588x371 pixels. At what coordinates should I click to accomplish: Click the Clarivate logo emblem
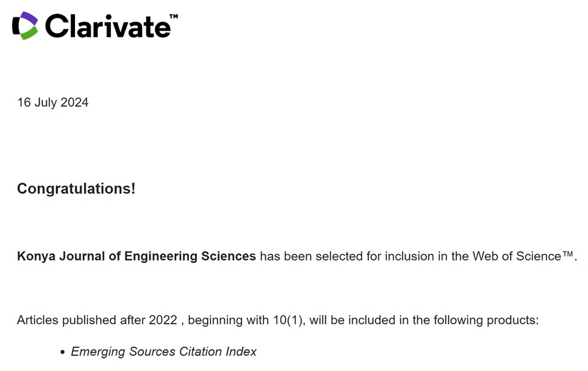pos(25,26)
